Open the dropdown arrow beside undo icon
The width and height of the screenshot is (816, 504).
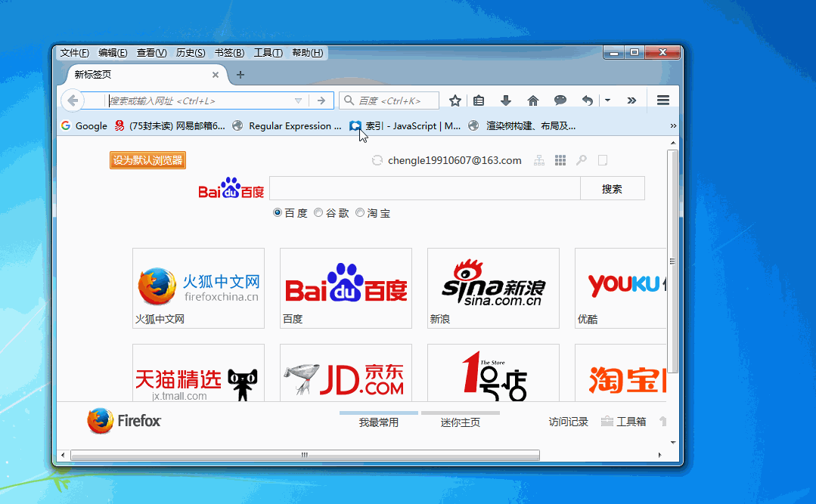point(607,100)
